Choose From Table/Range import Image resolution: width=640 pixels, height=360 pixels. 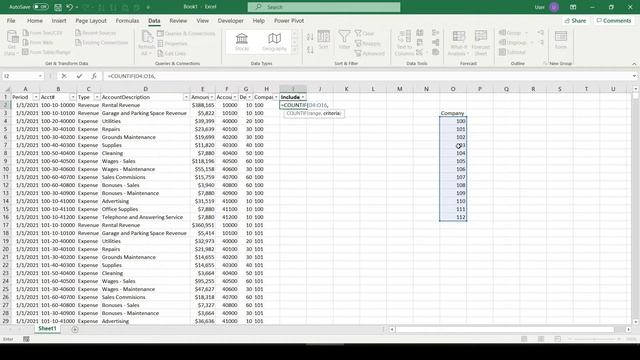click(x=46, y=52)
